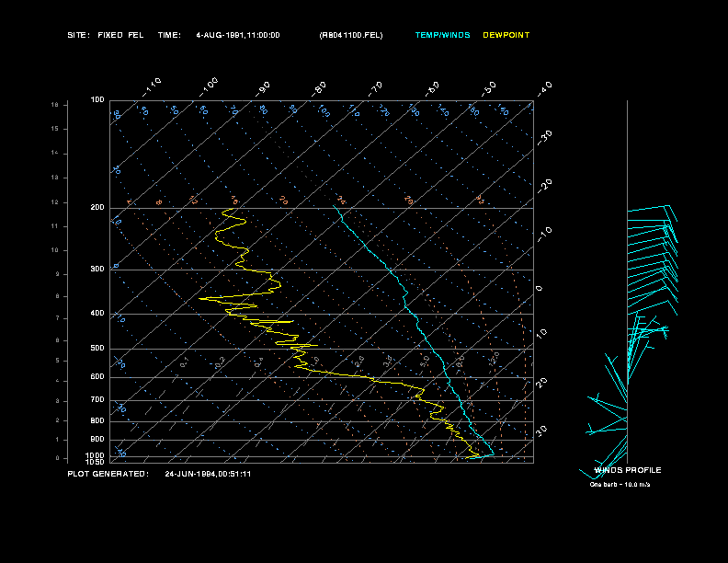Screen dimensions: 728x563
Task: Click the top wind barb in profile
Action: 653,213
